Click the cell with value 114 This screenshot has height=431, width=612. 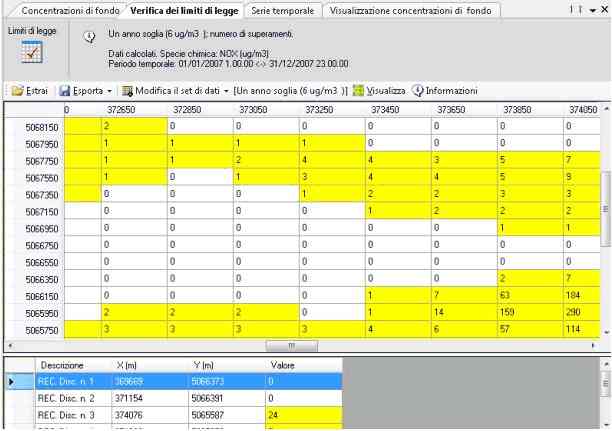(582, 329)
